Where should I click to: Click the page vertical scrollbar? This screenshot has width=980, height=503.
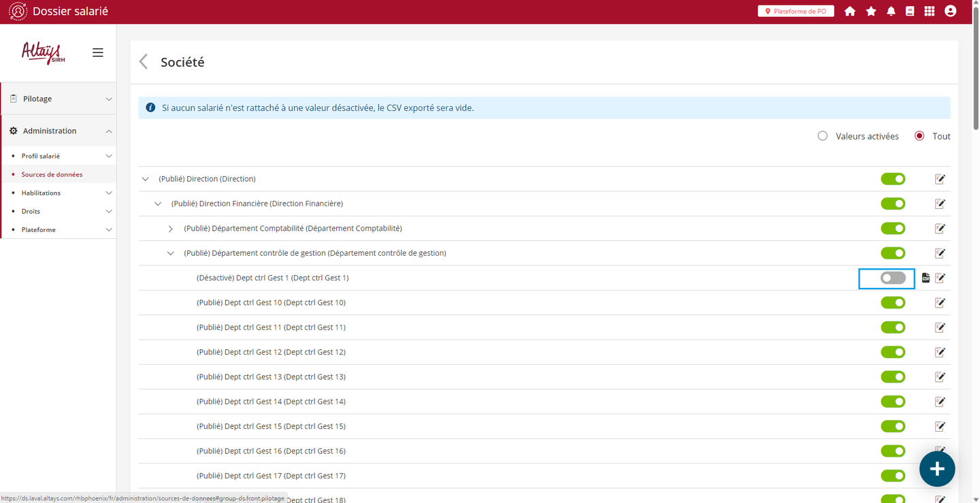pos(976,204)
